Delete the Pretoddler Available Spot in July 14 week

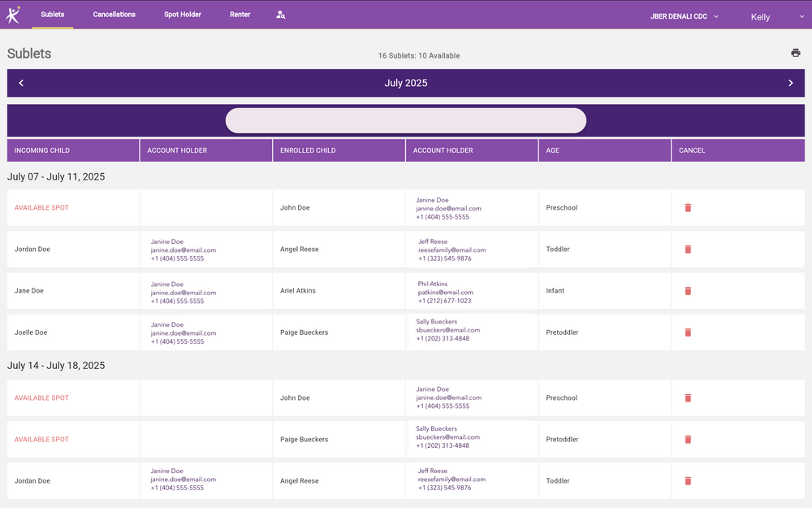coord(688,439)
